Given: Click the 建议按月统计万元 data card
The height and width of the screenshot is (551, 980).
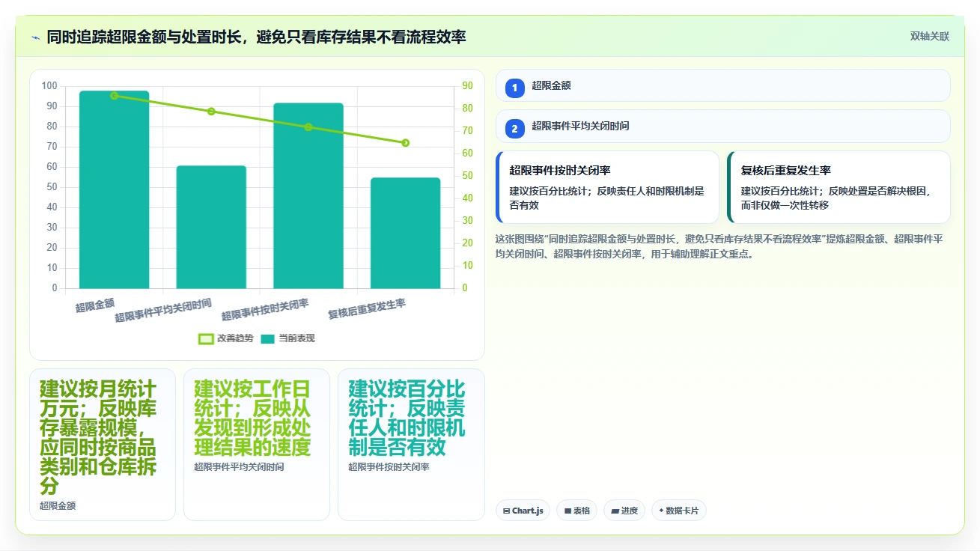Looking at the screenshot, I should click(x=103, y=445).
